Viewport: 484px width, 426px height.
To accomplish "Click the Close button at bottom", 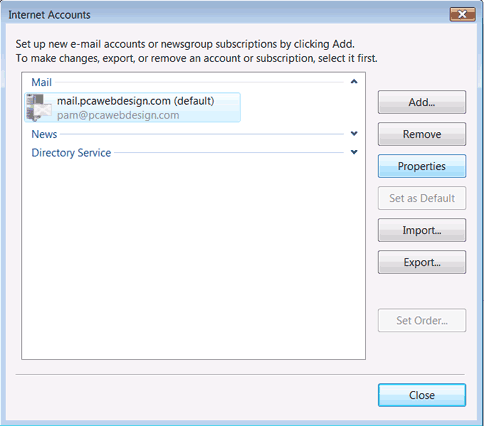I will pos(422,395).
